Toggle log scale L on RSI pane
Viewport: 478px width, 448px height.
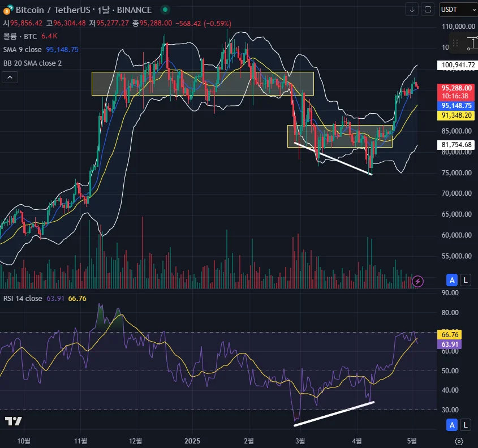tap(466, 425)
